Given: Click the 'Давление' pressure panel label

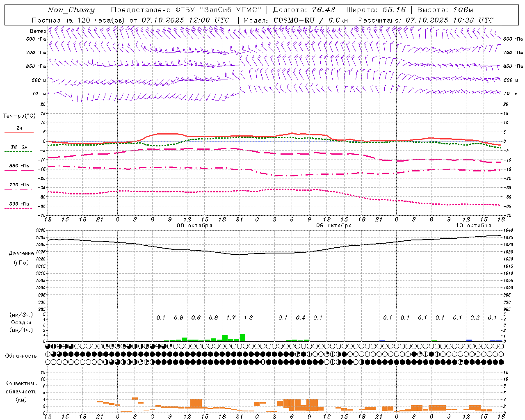Looking at the screenshot, I should (21, 253).
